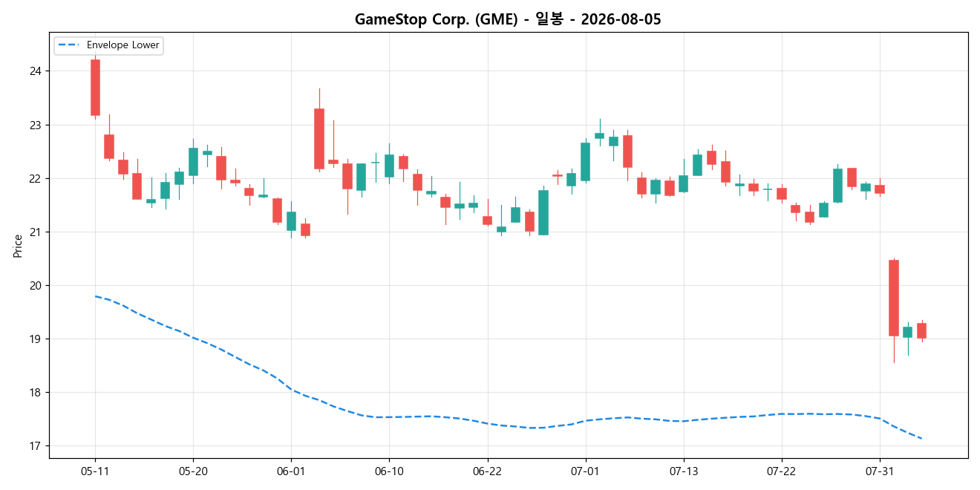Click the 18 price axis label
Screen dimensions: 980x490
click(36, 393)
